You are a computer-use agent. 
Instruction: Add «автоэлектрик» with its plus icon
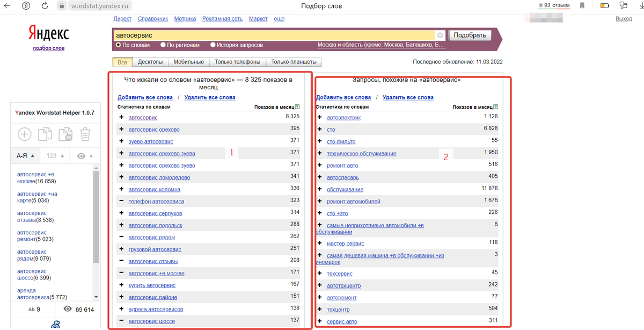point(320,117)
